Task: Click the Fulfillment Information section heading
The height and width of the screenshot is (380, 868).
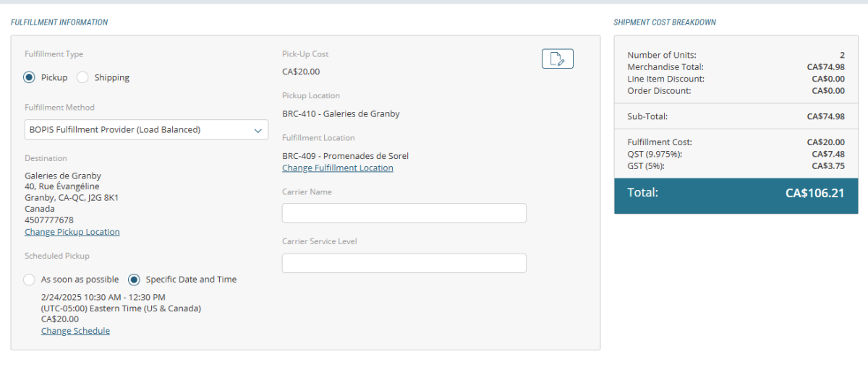Action: (x=59, y=22)
